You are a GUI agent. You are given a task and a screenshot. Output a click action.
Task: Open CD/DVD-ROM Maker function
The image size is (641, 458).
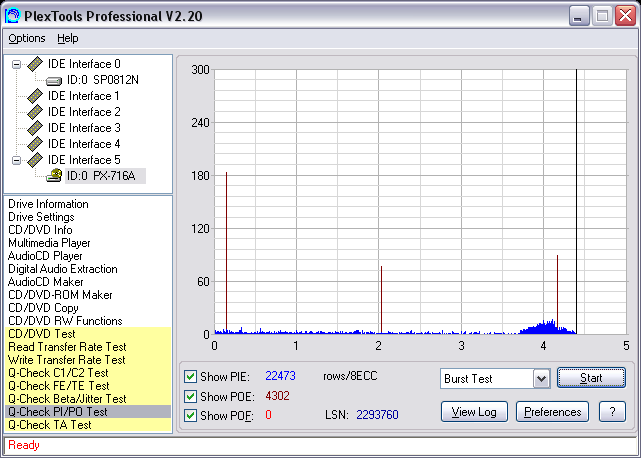pos(60,295)
